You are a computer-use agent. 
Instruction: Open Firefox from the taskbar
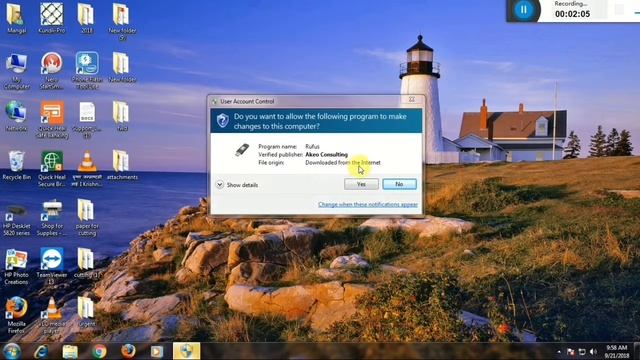(128, 351)
